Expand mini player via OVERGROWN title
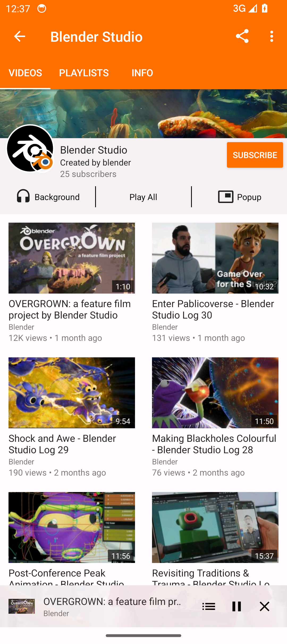This screenshot has height=644, width=287. 112,601
